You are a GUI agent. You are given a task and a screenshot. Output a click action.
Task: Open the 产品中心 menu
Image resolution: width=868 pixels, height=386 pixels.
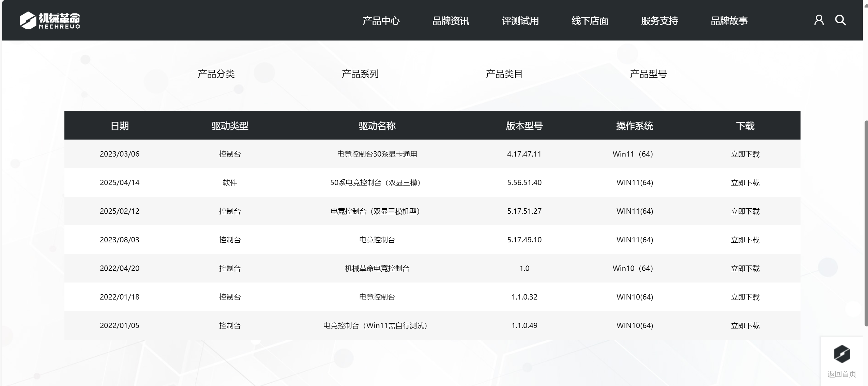pyautogui.click(x=381, y=21)
